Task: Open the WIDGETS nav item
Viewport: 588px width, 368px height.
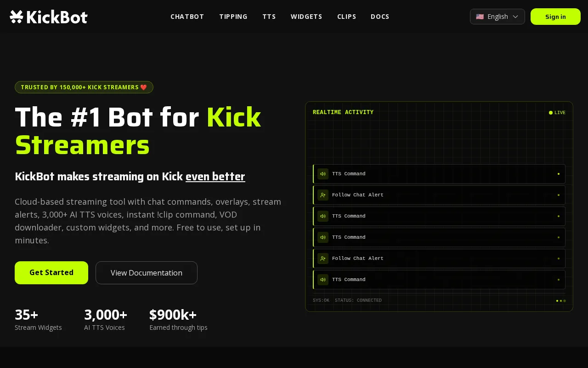Action: (x=306, y=17)
